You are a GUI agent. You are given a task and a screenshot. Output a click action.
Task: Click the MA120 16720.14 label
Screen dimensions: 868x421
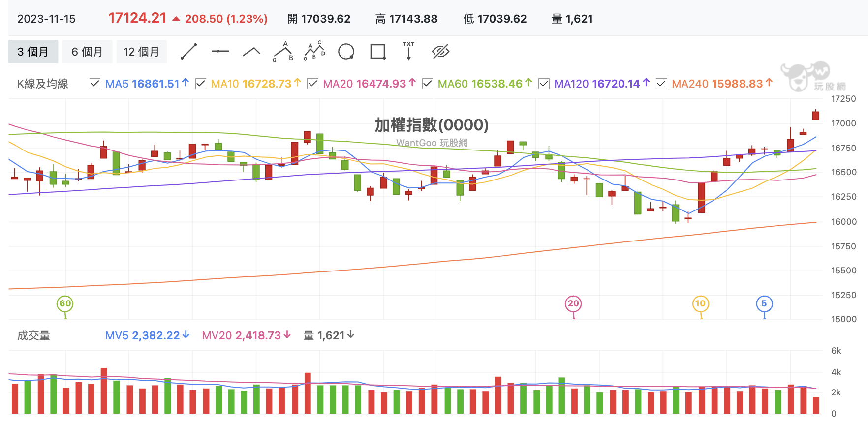tap(602, 84)
